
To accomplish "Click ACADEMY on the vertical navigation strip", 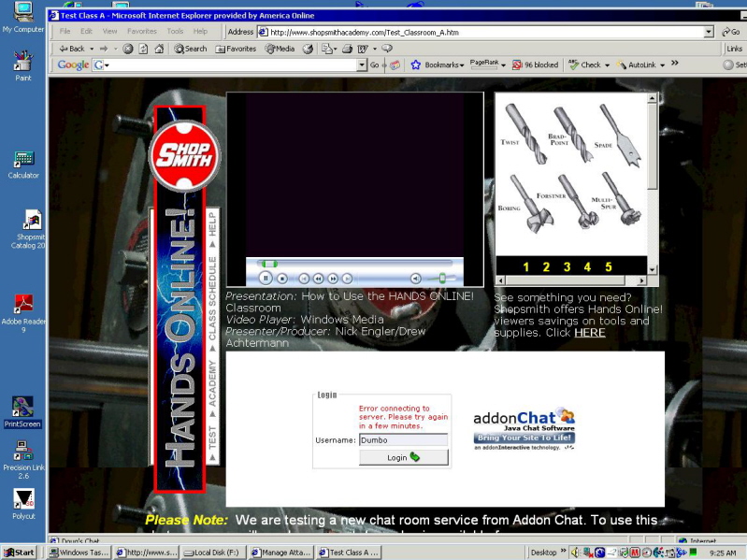I will point(212,383).
